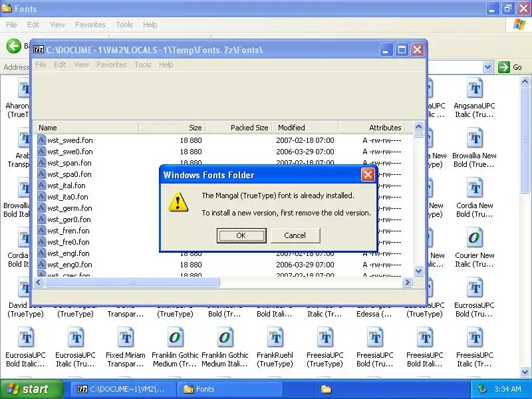
Task: Select wst_fre0.fon file icon
Action: coord(41,242)
